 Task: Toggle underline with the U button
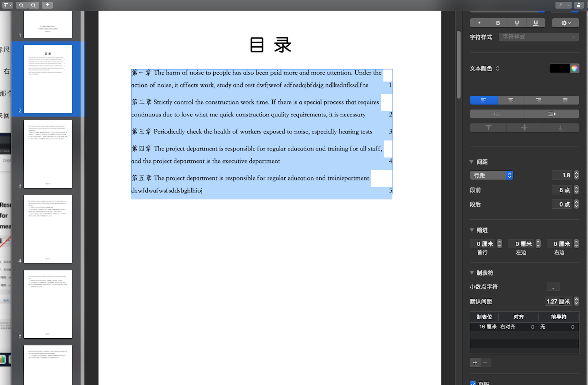pyautogui.click(x=517, y=23)
